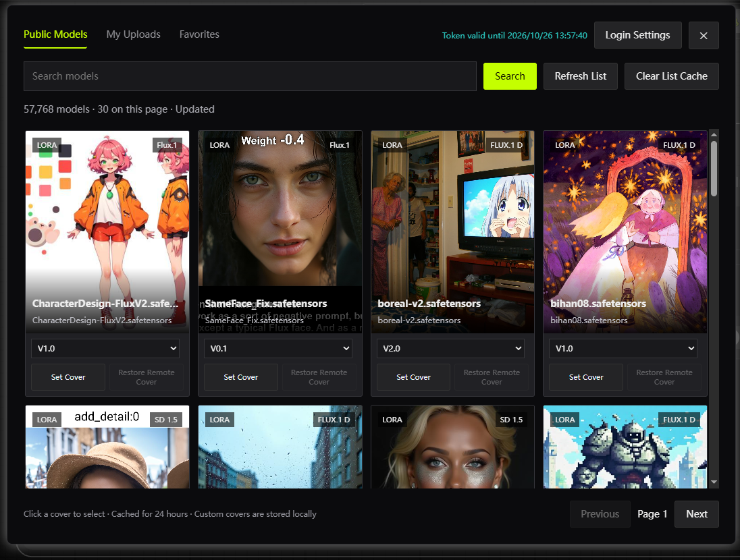Set Cover for CharacterDesign-FluxV2
This screenshot has width=740, height=560.
(x=68, y=377)
